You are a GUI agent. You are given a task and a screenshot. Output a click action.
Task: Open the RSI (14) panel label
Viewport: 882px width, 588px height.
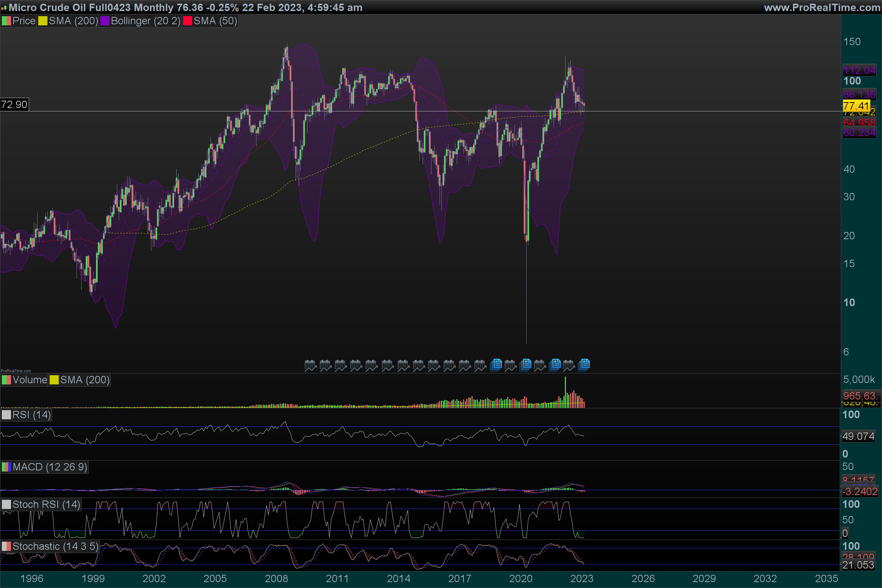pyautogui.click(x=31, y=415)
